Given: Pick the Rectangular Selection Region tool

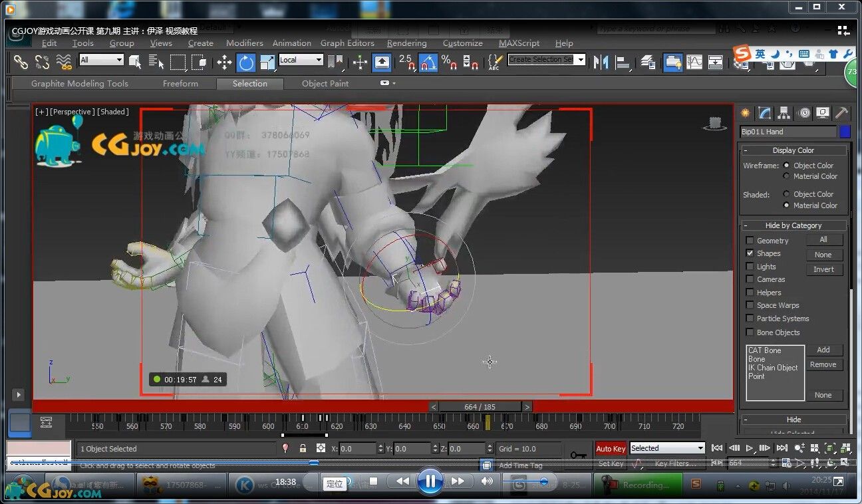Looking at the screenshot, I should coord(178,62).
